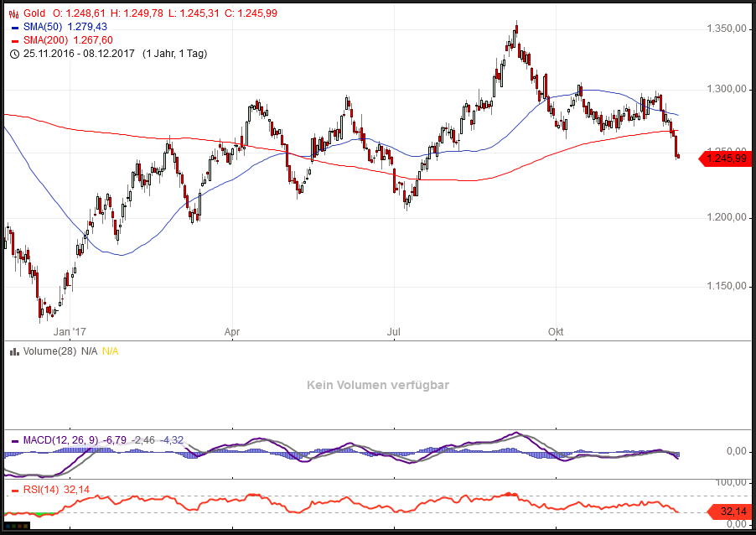Screen dimensions: 756x535
Task: Click the red RSI legend marker
Action: (x=14, y=491)
